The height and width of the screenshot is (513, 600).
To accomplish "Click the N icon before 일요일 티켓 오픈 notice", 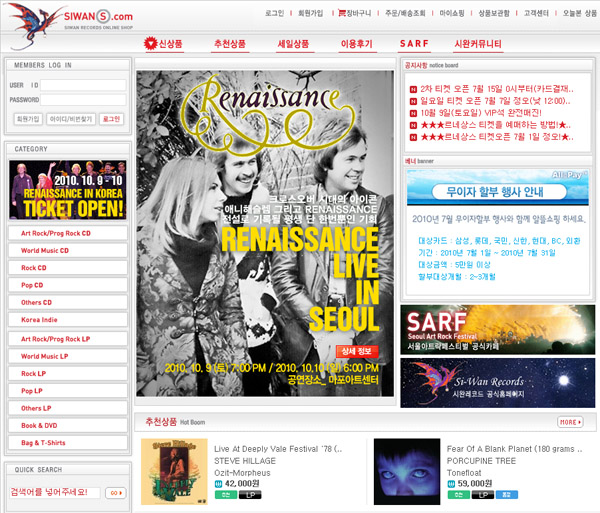I will 413,101.
